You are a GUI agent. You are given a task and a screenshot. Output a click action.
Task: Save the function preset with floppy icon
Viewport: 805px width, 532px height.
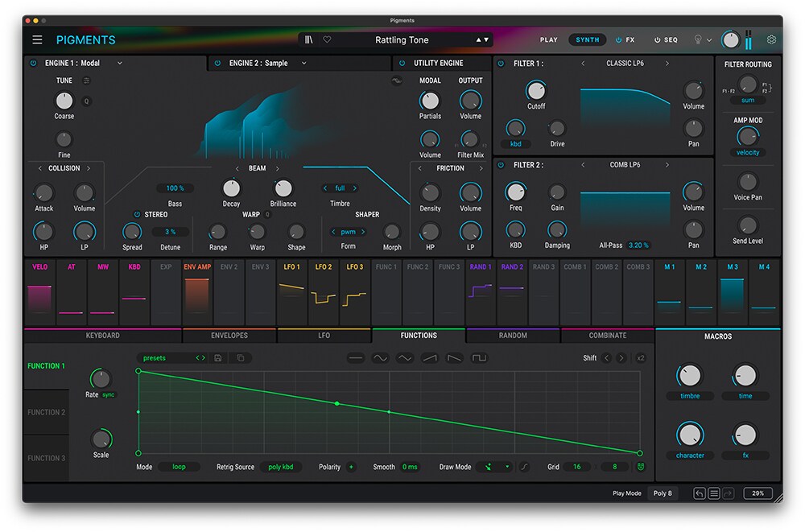coord(217,358)
